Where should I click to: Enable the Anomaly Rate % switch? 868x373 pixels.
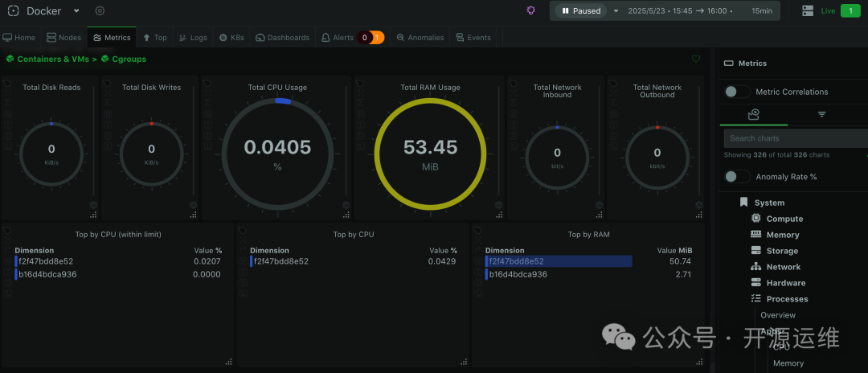(737, 177)
